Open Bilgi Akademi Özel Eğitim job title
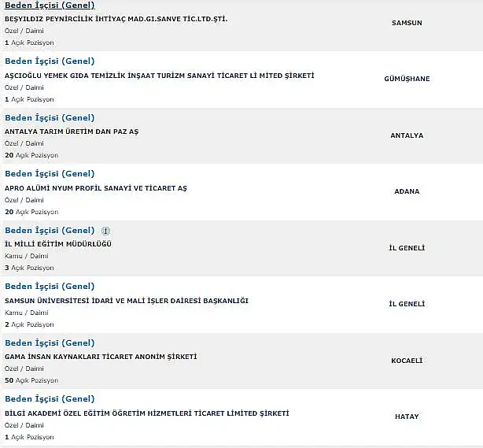Viewport: 483px width, 448px height. click(50, 398)
